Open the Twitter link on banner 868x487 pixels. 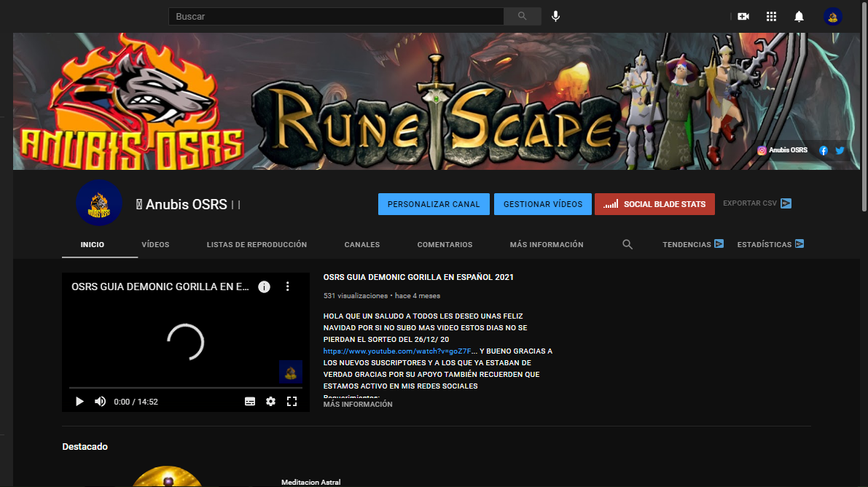tap(840, 150)
